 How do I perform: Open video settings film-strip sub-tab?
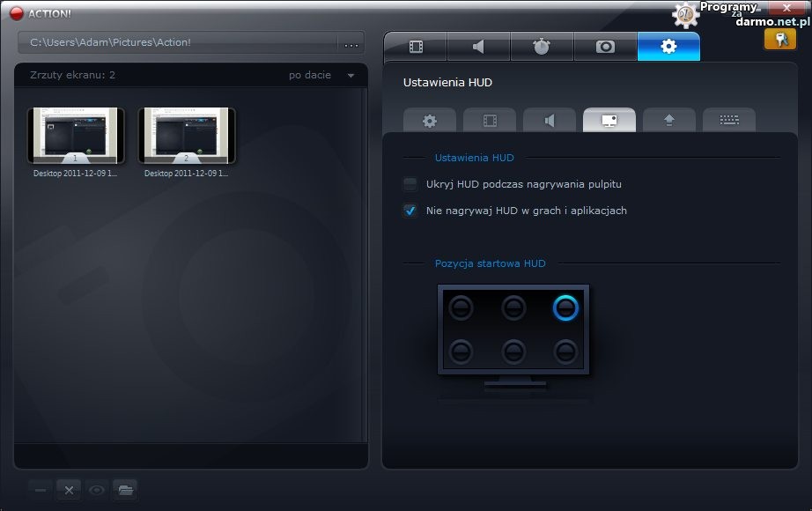tap(489, 121)
